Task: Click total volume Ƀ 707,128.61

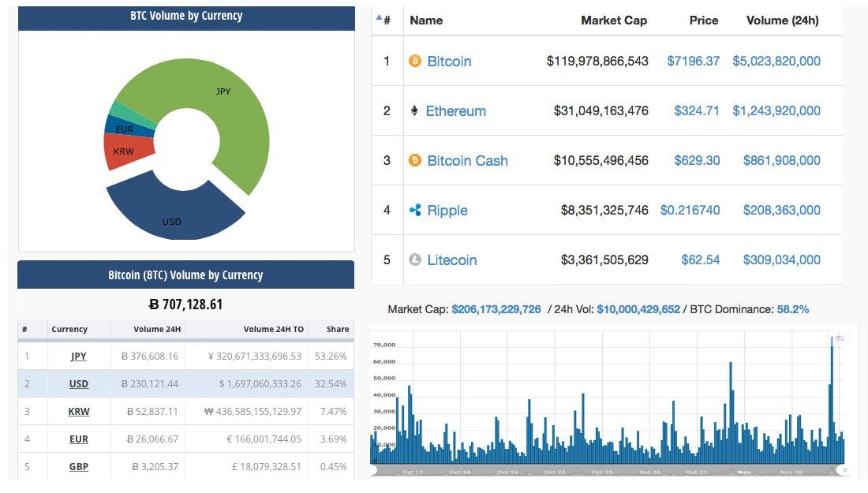Action: tap(185, 304)
